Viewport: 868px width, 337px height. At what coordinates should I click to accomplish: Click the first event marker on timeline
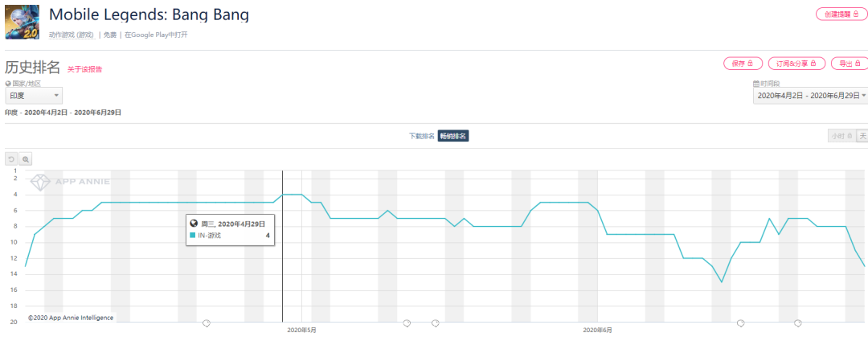click(207, 323)
